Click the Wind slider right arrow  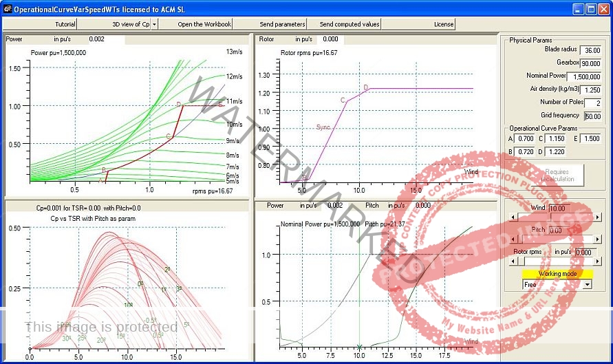[597, 217]
